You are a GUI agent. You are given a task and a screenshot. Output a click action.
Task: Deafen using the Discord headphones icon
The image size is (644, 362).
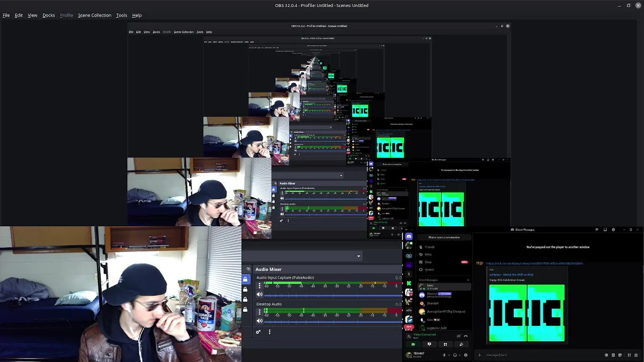[x=455, y=355]
